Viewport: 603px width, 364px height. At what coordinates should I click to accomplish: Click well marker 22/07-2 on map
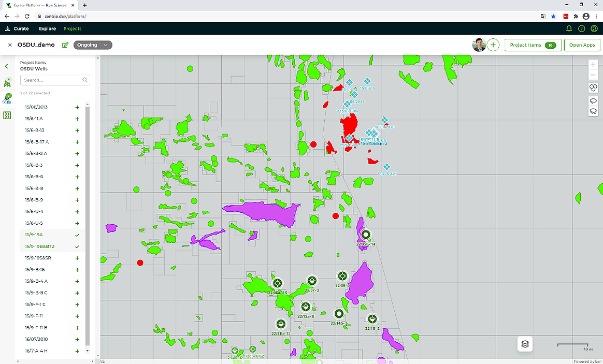click(312, 281)
